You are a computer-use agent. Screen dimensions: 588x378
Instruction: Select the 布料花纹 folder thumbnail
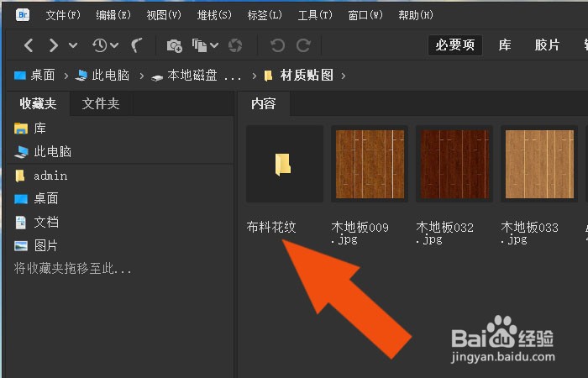[x=285, y=164]
